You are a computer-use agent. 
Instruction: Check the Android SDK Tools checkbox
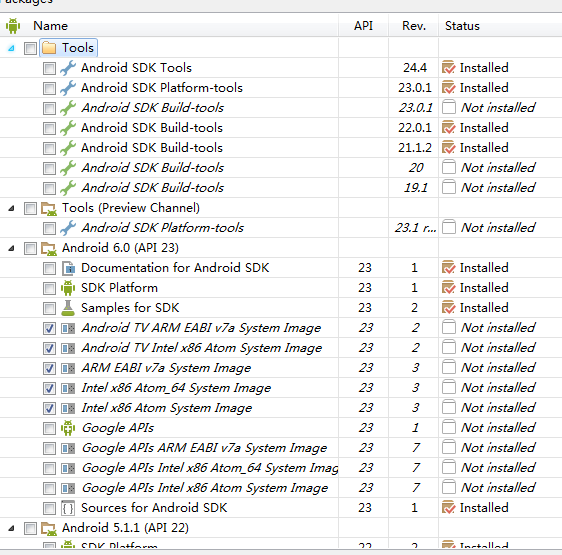click(x=49, y=68)
